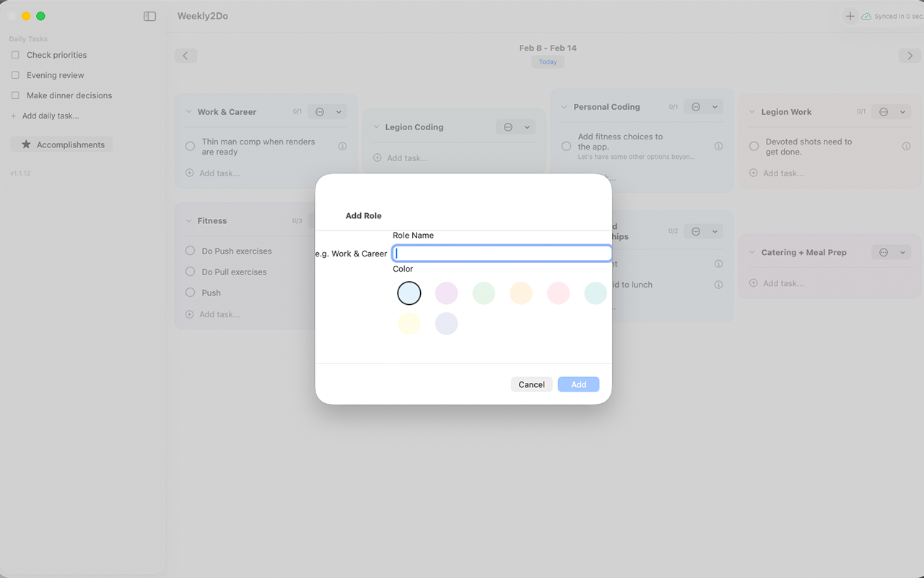Image resolution: width=924 pixels, height=578 pixels.
Task: Select the purple color swatch
Action: point(446,293)
